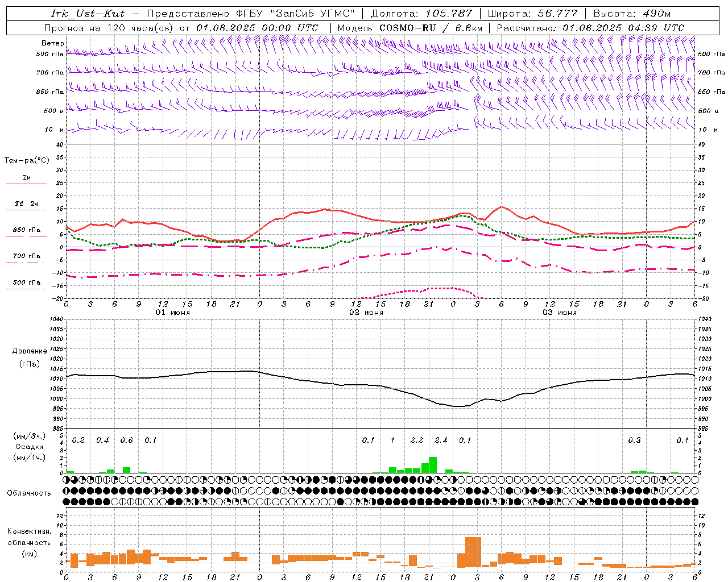The width and height of the screenshot is (728, 582).
Task: Click the Irk_Ust-Kut station title
Action: (88, 14)
